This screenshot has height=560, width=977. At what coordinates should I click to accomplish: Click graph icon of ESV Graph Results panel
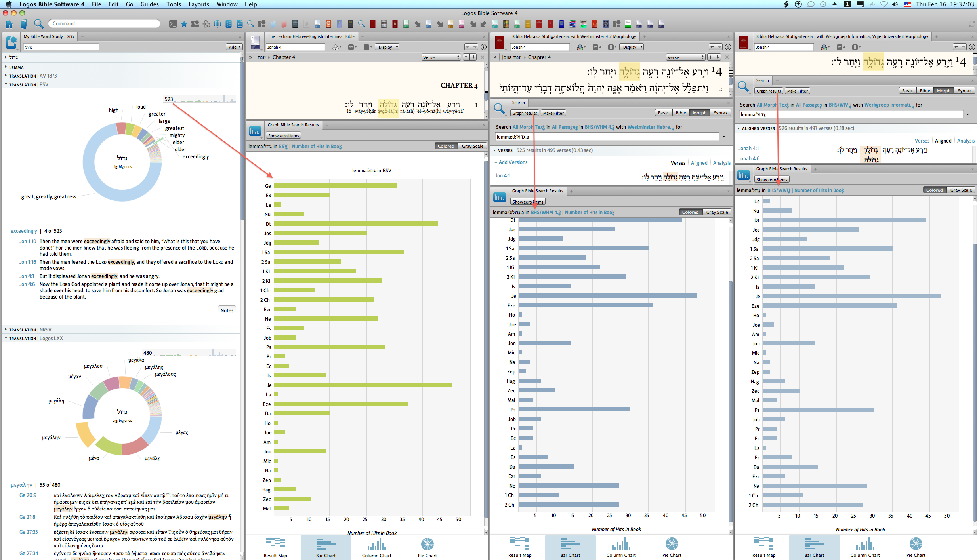pos(255,131)
